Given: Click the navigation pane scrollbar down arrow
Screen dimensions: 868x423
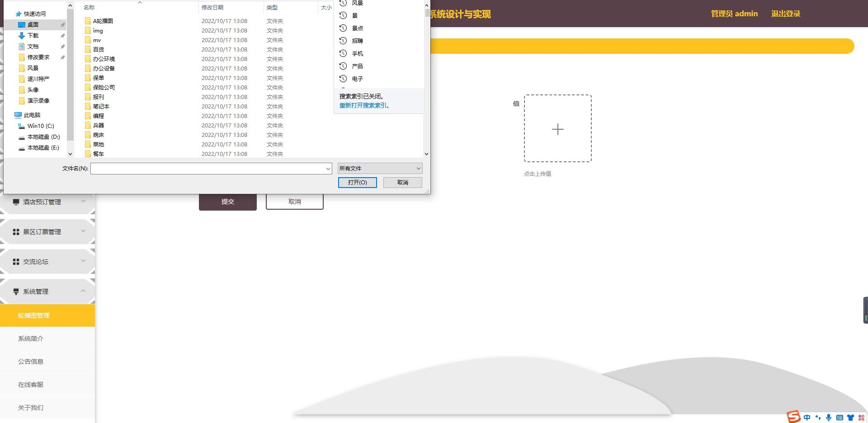Looking at the screenshot, I should pos(70,154).
